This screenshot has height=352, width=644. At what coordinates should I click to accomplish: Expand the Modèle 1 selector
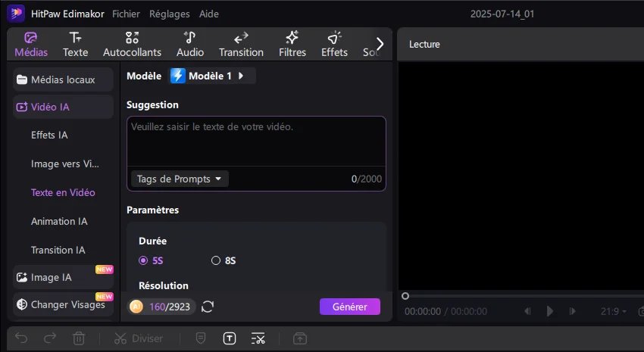tap(213, 76)
